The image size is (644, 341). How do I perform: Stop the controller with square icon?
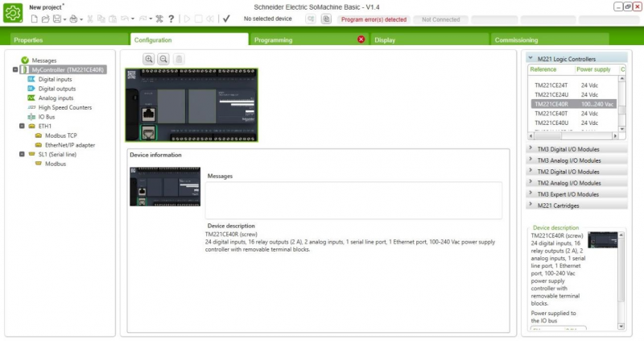pos(198,19)
